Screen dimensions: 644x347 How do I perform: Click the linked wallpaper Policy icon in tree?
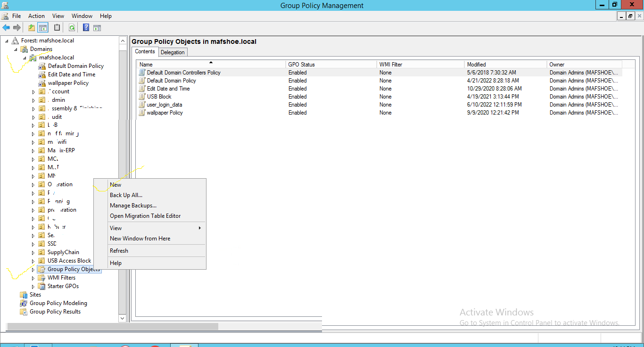click(42, 83)
